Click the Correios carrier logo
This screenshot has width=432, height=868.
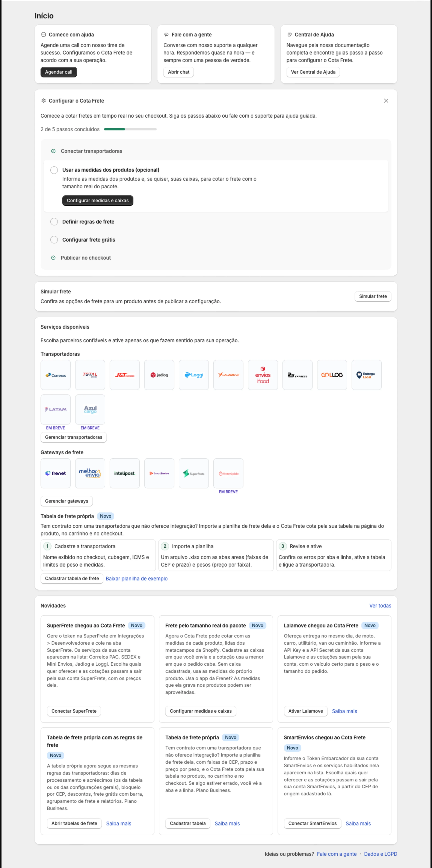(56, 375)
